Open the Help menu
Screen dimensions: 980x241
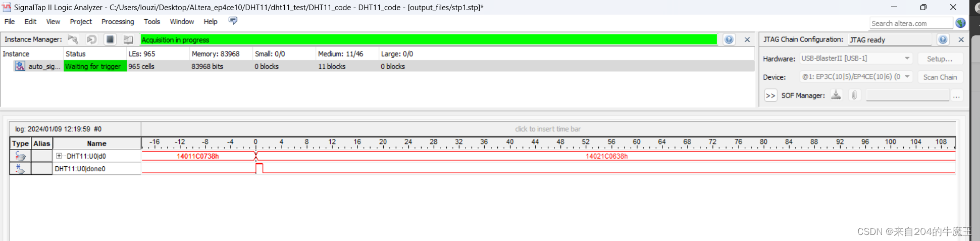[211, 22]
